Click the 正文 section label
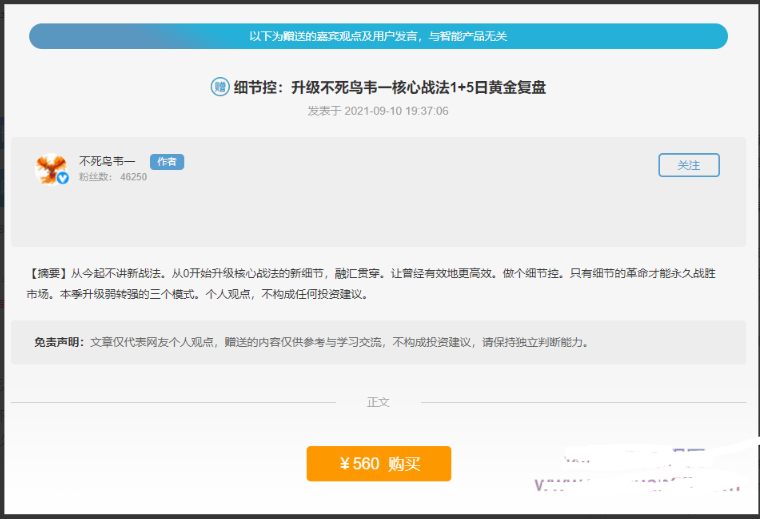This screenshot has height=519, width=770. [x=378, y=402]
